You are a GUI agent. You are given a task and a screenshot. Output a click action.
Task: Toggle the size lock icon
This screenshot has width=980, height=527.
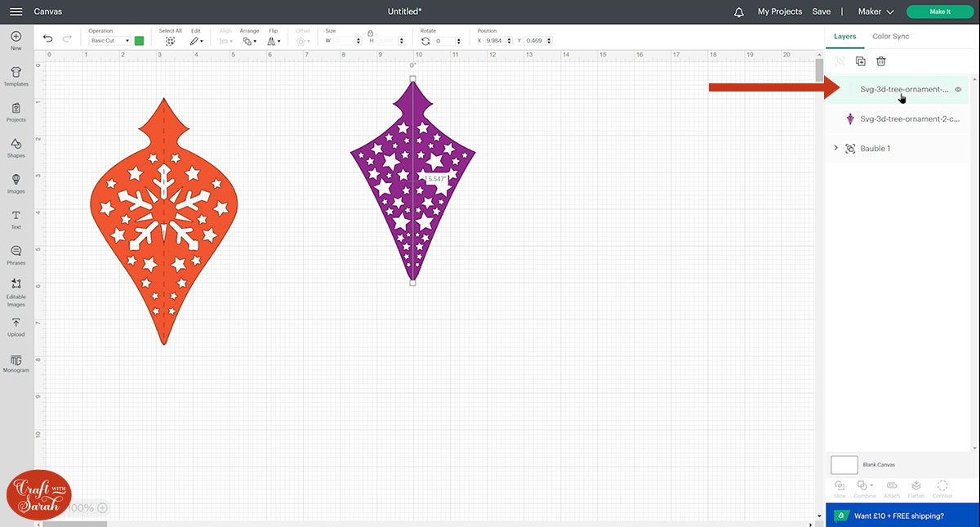370,33
